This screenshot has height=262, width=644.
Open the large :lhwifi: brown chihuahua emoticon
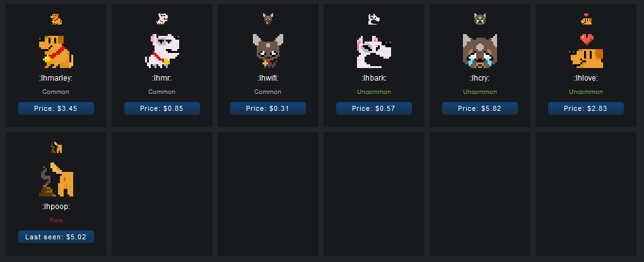268,51
